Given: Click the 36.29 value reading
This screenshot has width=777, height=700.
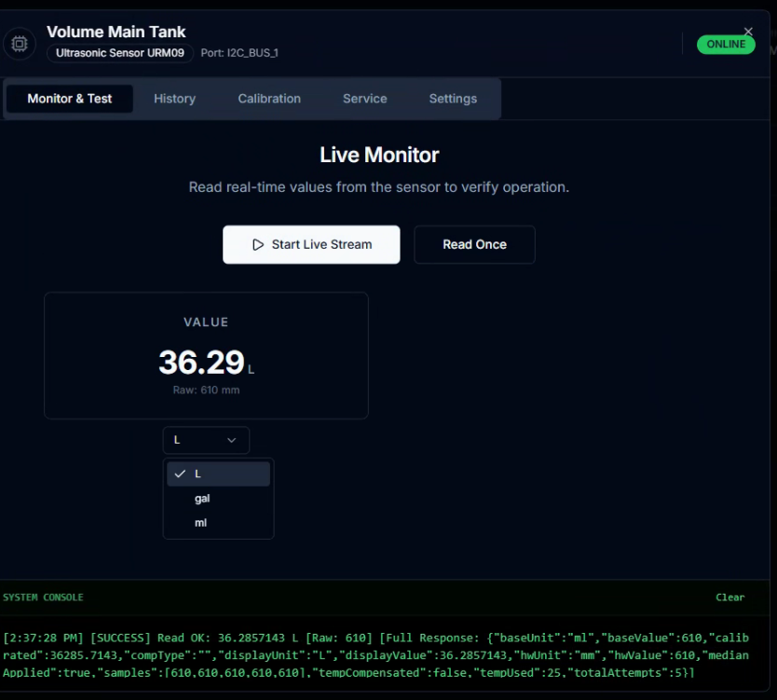Looking at the screenshot, I should (201, 362).
